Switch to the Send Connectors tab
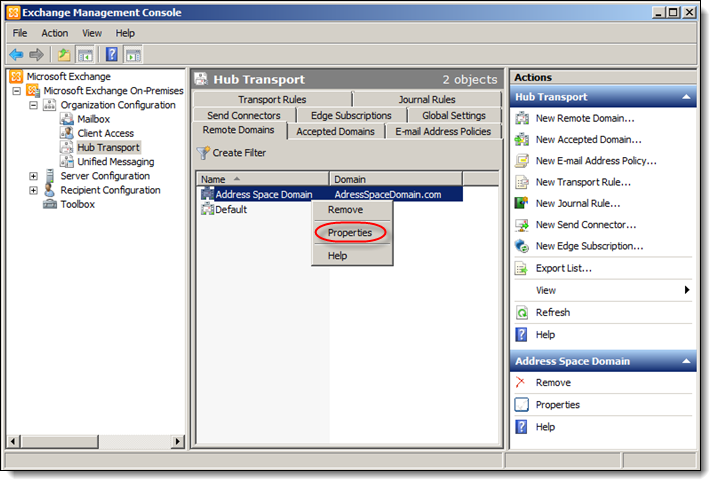This screenshot has width=716, height=486. pos(244,116)
